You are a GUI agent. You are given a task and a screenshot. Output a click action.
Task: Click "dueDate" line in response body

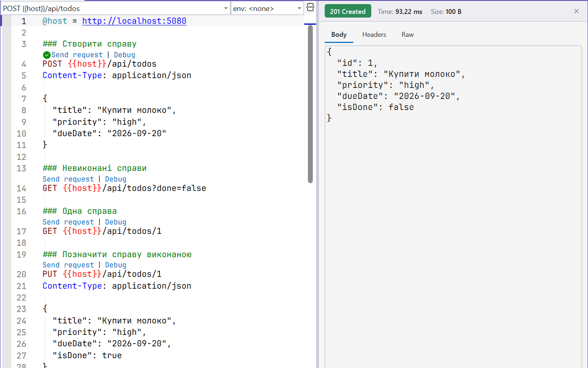398,96
